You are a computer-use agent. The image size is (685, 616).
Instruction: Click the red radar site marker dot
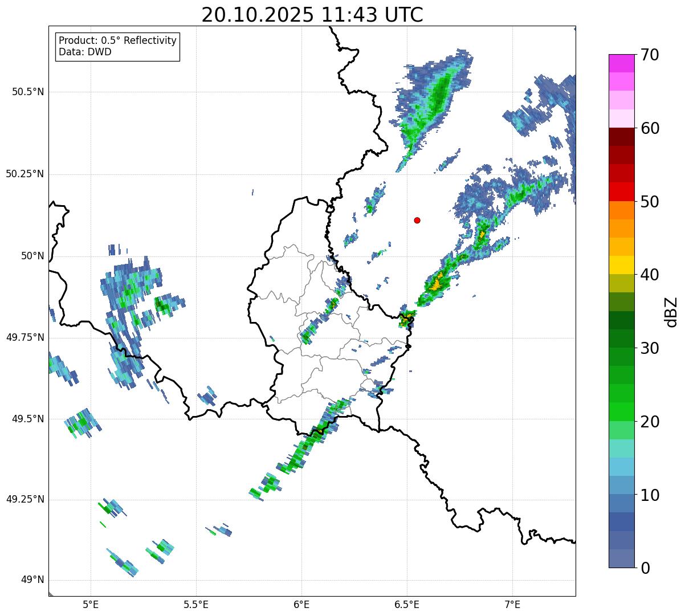[x=417, y=220]
